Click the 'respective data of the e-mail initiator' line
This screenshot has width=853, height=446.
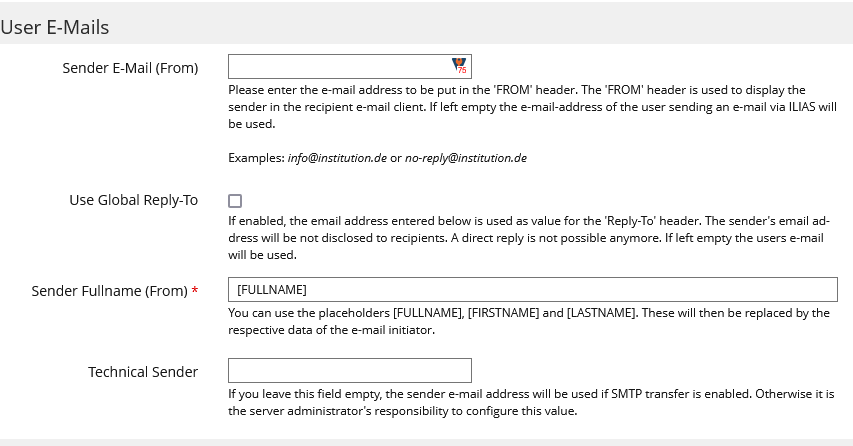coord(331,330)
